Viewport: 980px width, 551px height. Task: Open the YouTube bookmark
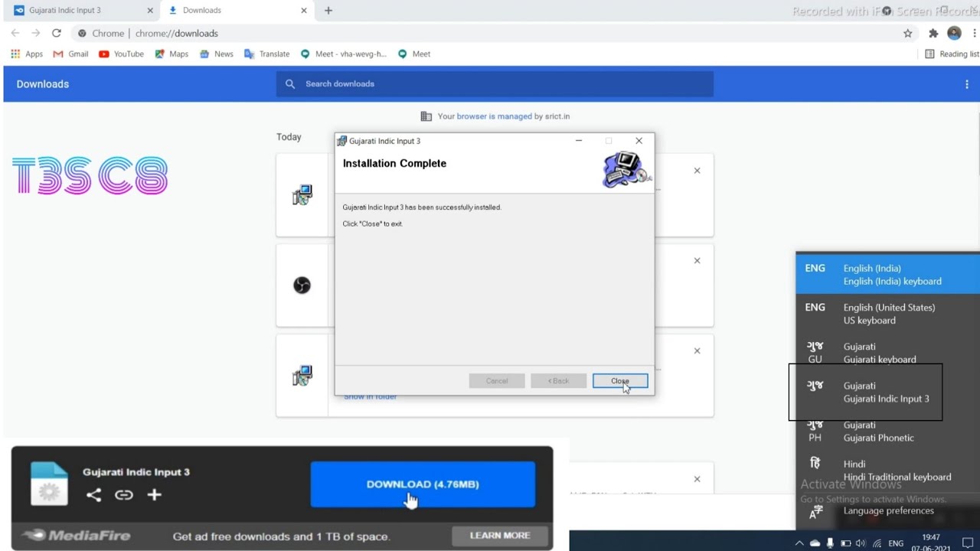(x=121, y=54)
